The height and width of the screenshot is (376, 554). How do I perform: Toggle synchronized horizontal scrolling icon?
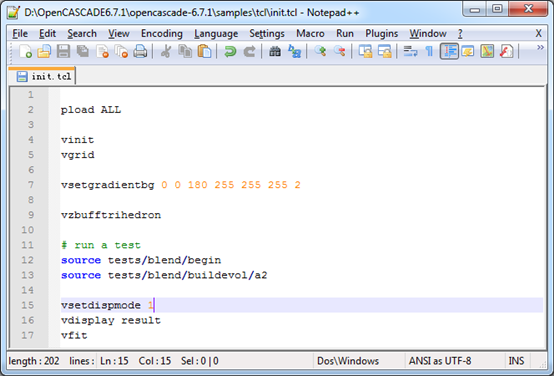pyautogui.click(x=384, y=51)
